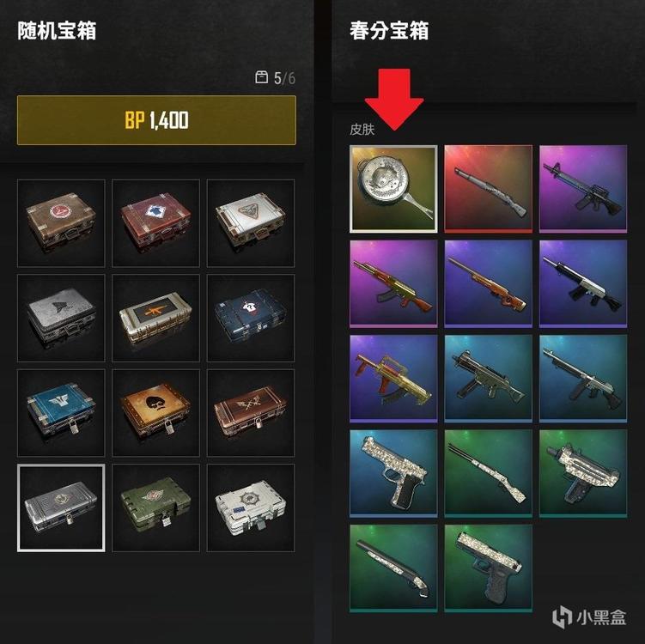Click the crate count 5/6 indicator
Viewport: 645px width, 644px height.
pos(275,78)
